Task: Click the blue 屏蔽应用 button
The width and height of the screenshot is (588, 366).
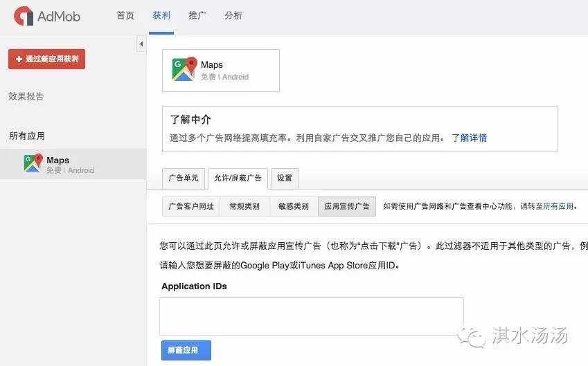Action: (186, 350)
